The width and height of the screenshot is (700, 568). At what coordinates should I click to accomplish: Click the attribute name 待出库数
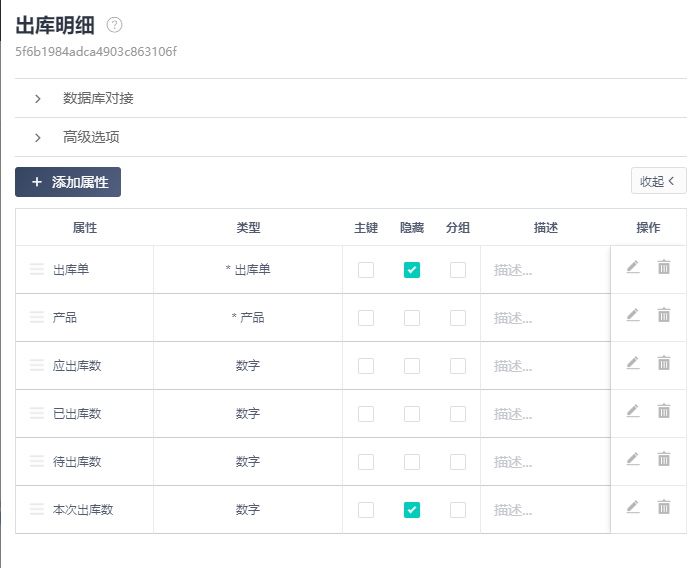click(x=77, y=461)
